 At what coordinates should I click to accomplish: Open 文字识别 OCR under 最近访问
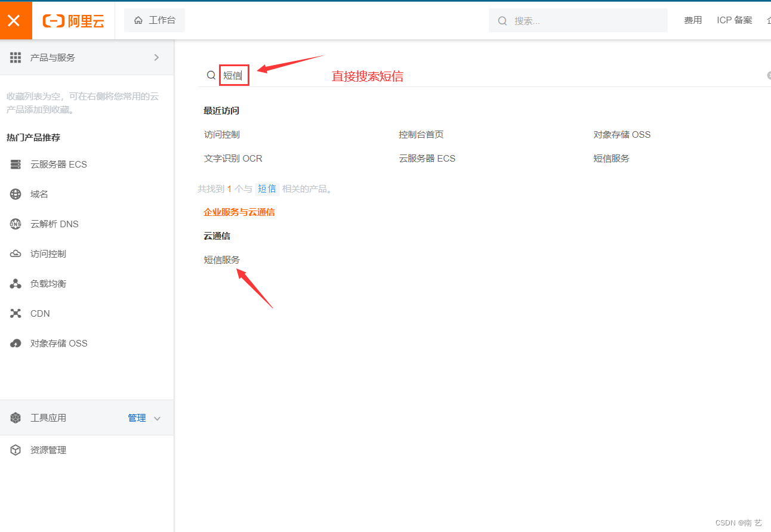coord(233,159)
